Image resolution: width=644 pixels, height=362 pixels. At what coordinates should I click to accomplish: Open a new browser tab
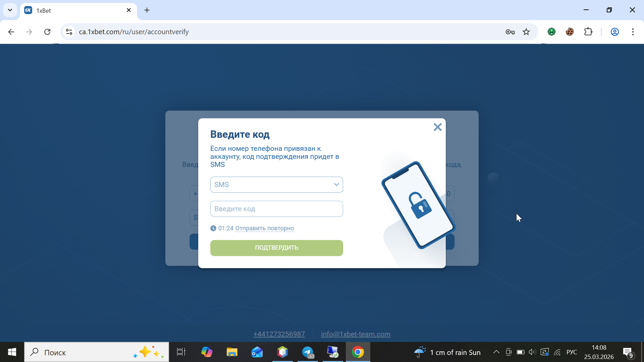(x=147, y=10)
